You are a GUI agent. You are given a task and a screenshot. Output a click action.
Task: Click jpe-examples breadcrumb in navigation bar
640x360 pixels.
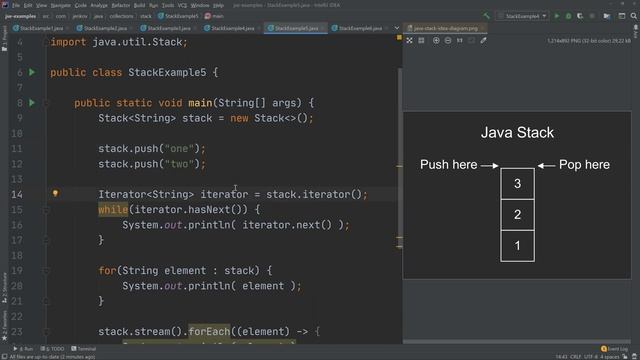point(20,16)
